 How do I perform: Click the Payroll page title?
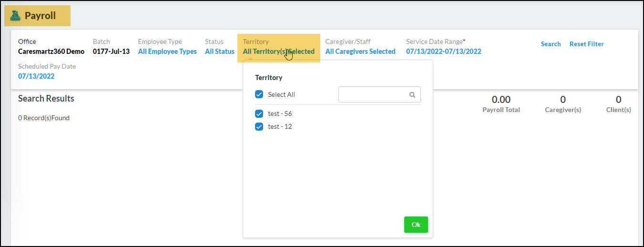click(40, 16)
